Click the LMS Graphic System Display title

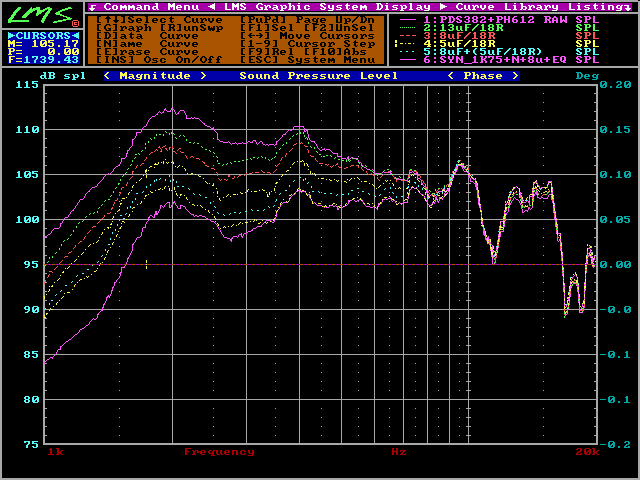[x=327, y=7]
